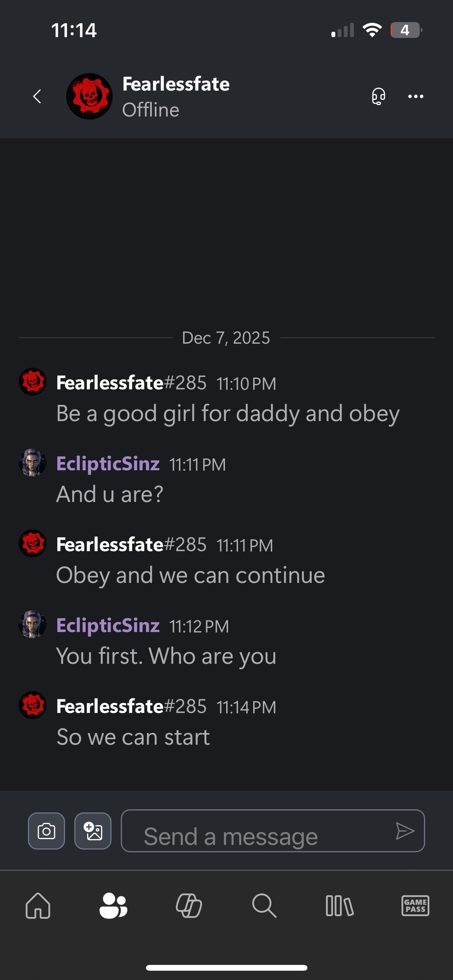Tap EclipticSinz username at 11:11 PM

tap(108, 464)
